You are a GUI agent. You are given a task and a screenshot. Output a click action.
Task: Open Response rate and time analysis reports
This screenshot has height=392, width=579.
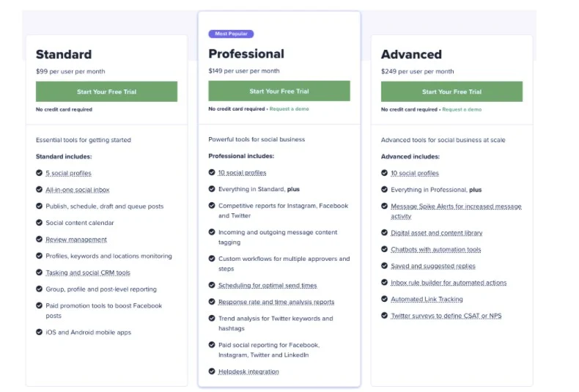click(276, 302)
